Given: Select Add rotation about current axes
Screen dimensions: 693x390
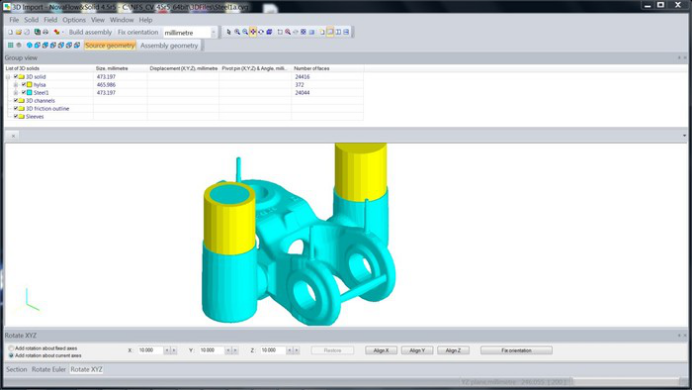Looking at the screenshot, I should 11,356.
